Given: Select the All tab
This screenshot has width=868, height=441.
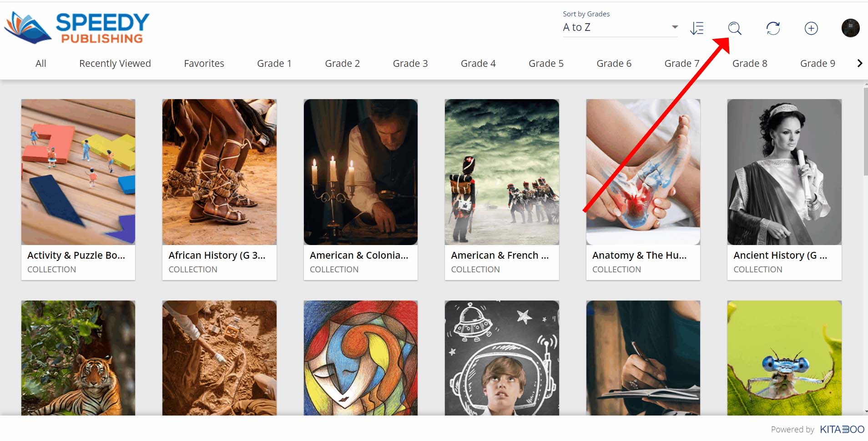Looking at the screenshot, I should tap(41, 63).
